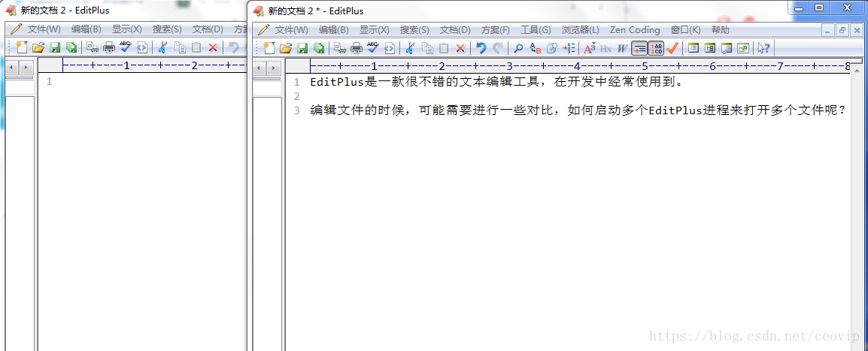868x351 pixels.
Task: Click scissors Cut icon in right window
Action: tap(410, 48)
